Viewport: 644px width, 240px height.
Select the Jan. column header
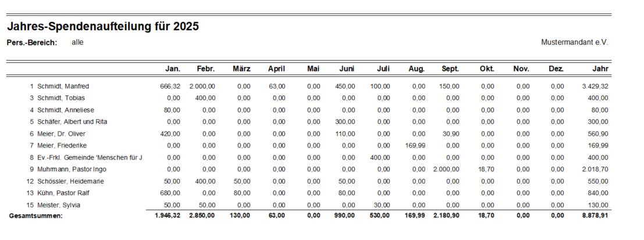coord(173,69)
